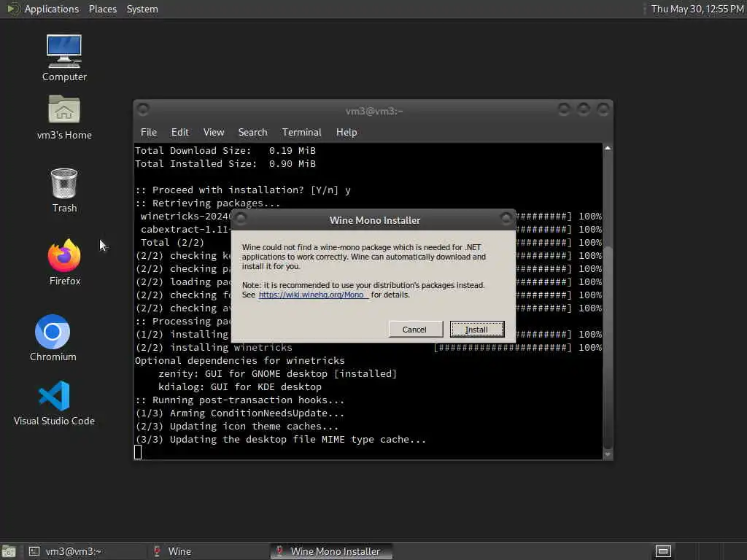This screenshot has width=747, height=560.
Task: Click Cancel in the Wine Mono dialog
Action: (x=414, y=330)
